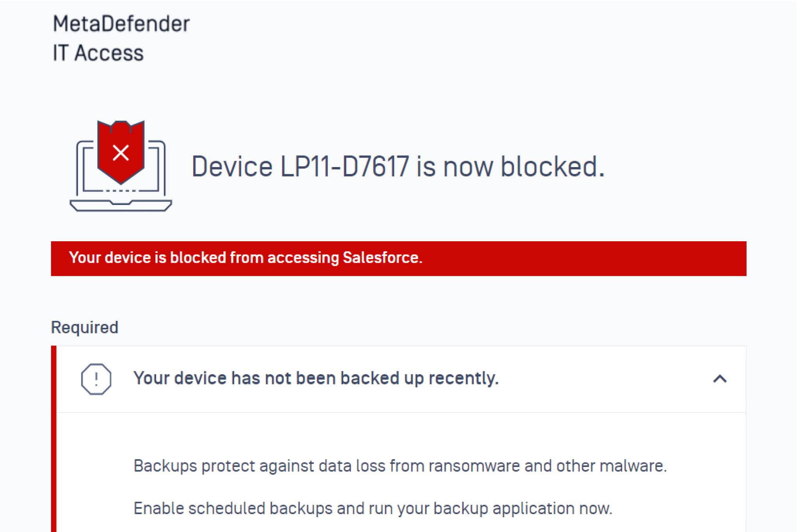Collapse the backup warning with the chevron
Screen dimensions: 797x532
(x=720, y=379)
